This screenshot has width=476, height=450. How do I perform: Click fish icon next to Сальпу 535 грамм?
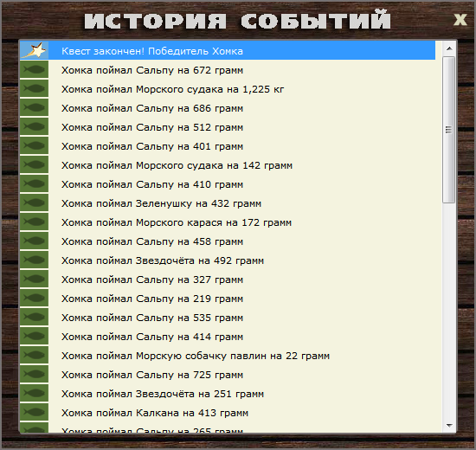34,317
